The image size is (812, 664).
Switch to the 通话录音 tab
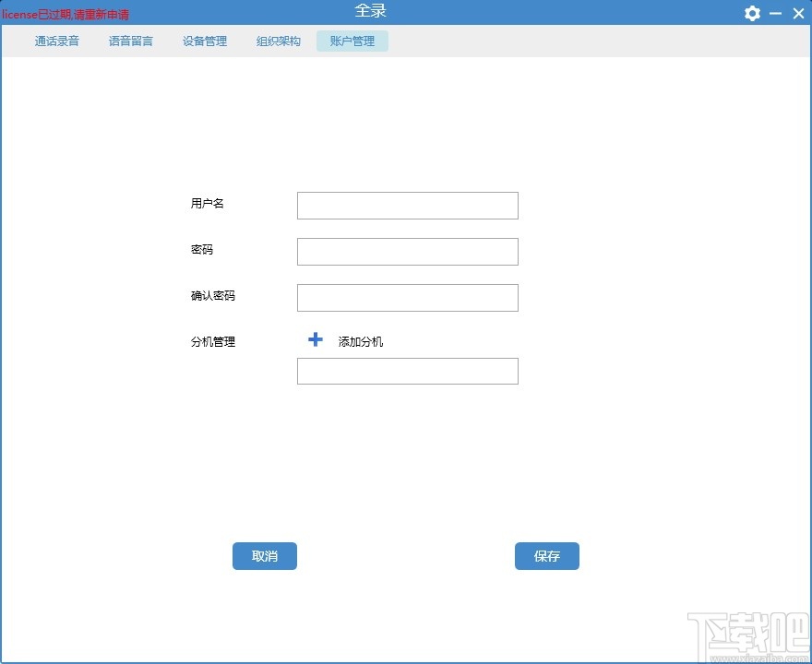[x=56, y=41]
